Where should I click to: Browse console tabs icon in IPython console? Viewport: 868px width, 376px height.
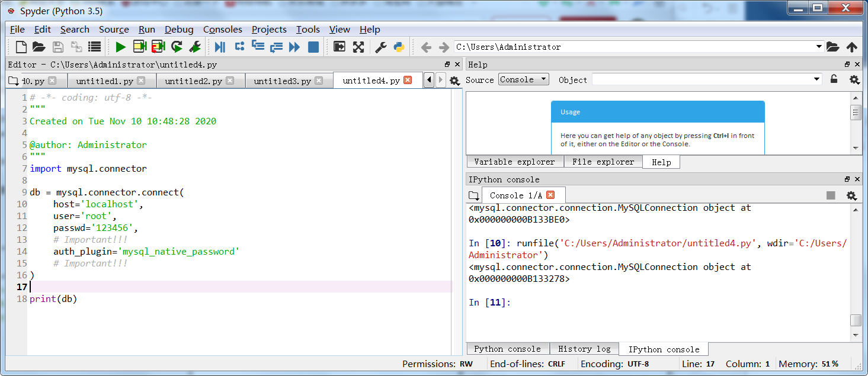473,195
